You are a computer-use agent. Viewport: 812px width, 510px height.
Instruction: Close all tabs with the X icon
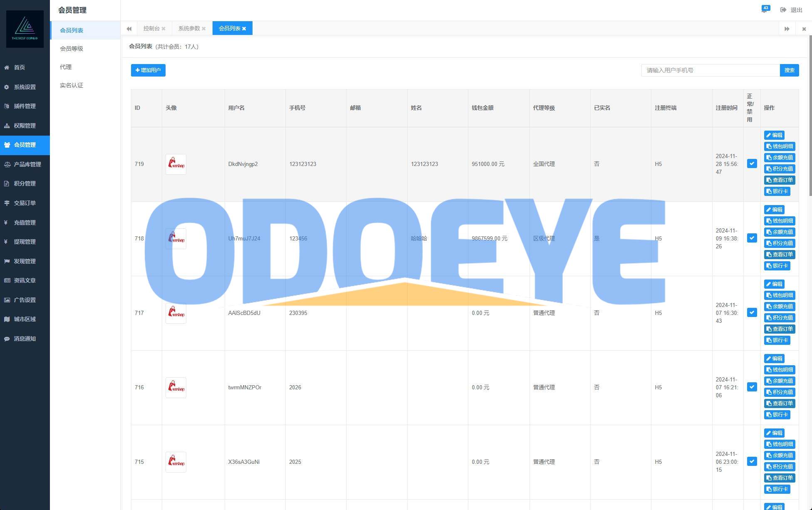804,29
